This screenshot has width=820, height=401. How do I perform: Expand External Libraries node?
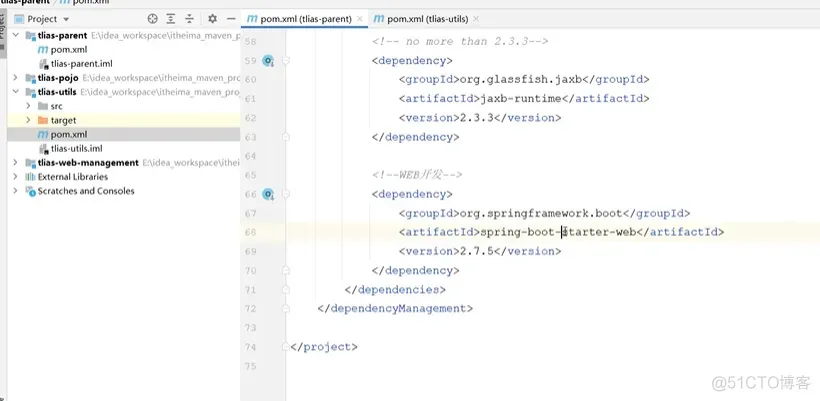pyautogui.click(x=16, y=177)
